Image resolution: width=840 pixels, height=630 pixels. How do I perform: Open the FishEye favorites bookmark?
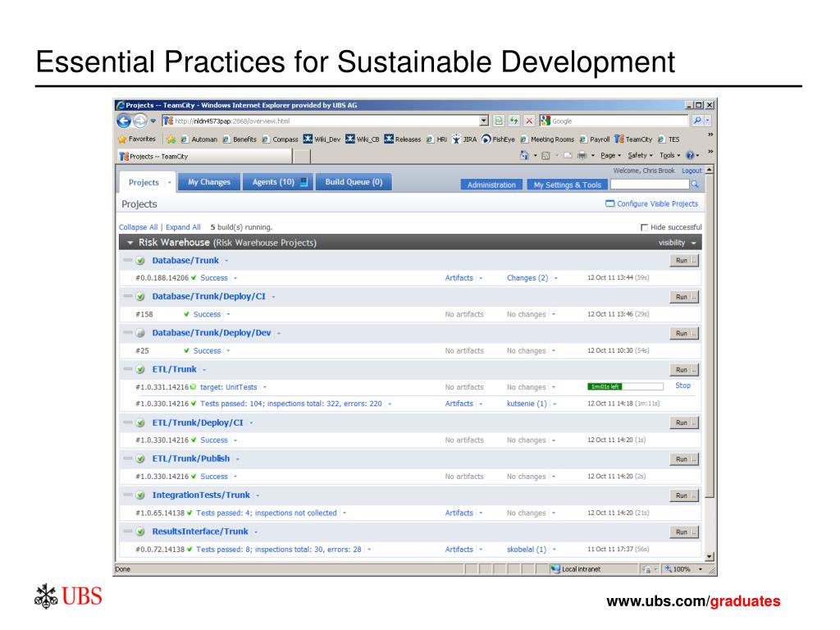pyautogui.click(x=498, y=139)
